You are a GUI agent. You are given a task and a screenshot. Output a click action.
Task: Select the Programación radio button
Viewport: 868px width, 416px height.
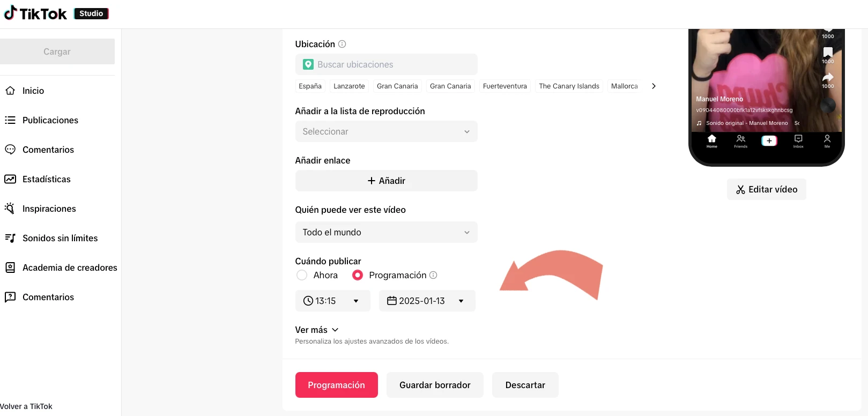tap(358, 275)
